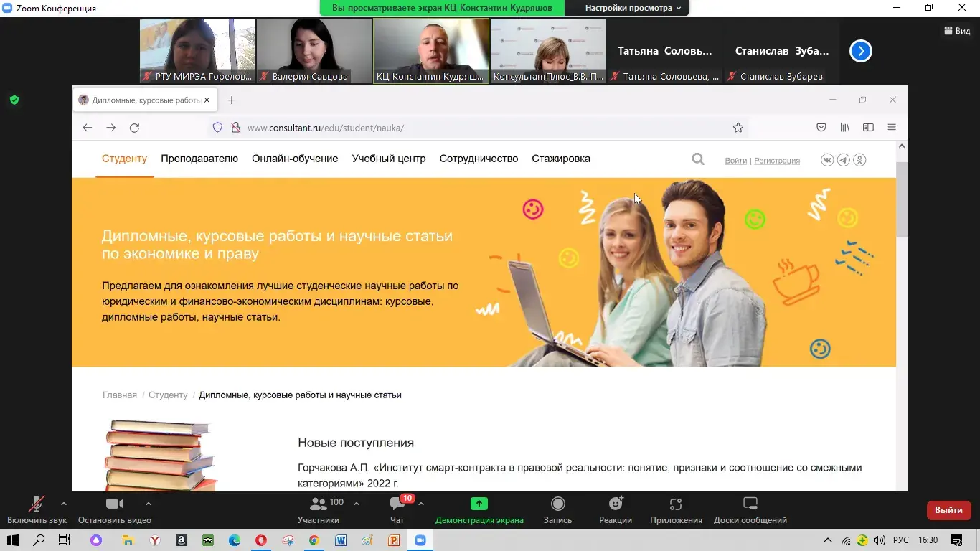Open the Учебный центр menu item
The image size is (980, 551).
coord(389,159)
